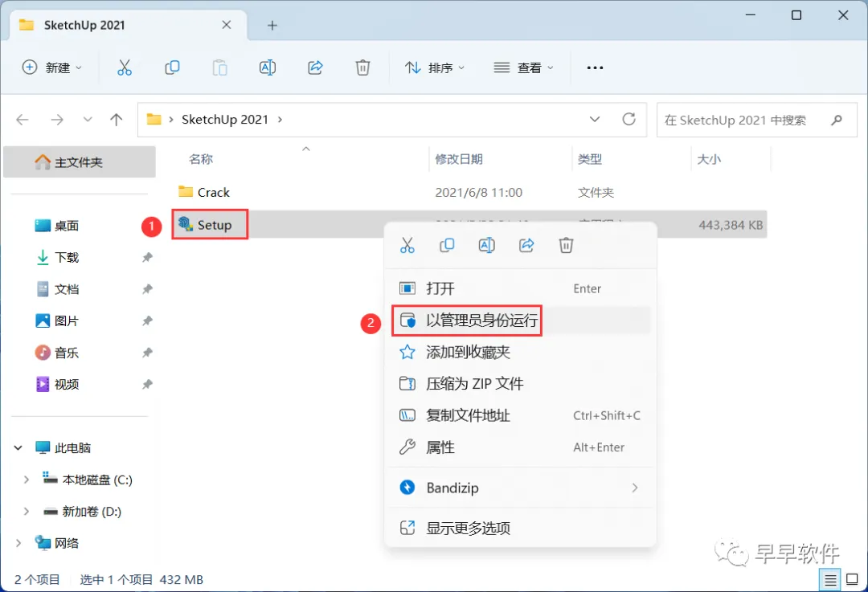This screenshot has width=868, height=592.
Task: Click the trash Delete icon in the context menu
Action: tap(566, 245)
